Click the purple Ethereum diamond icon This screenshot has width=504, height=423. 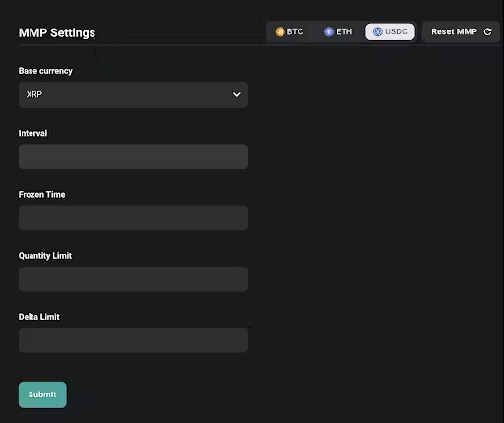(x=329, y=31)
